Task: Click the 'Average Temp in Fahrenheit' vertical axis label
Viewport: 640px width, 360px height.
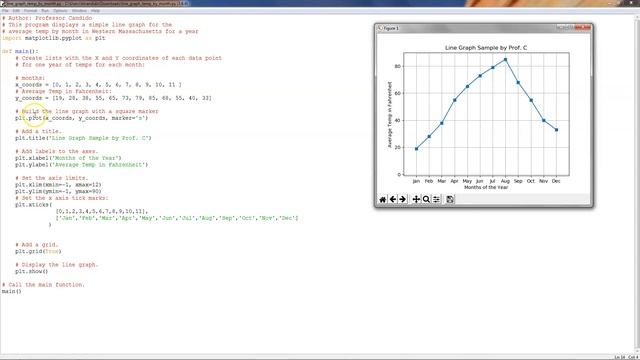Action: [390, 115]
